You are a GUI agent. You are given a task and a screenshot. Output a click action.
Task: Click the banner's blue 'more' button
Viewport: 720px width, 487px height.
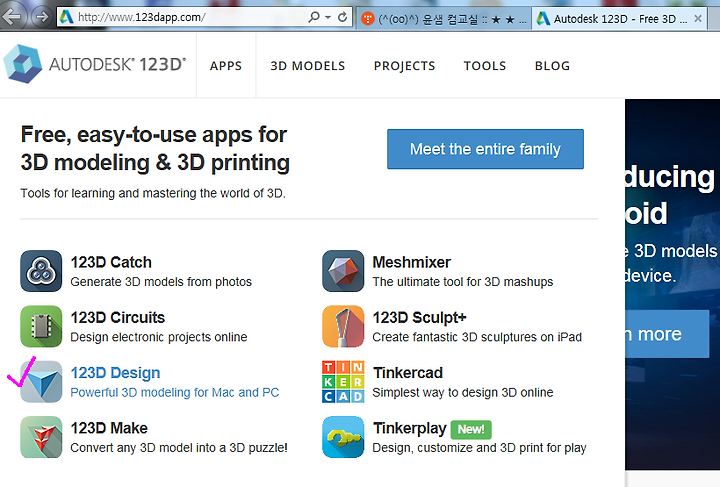pos(667,334)
